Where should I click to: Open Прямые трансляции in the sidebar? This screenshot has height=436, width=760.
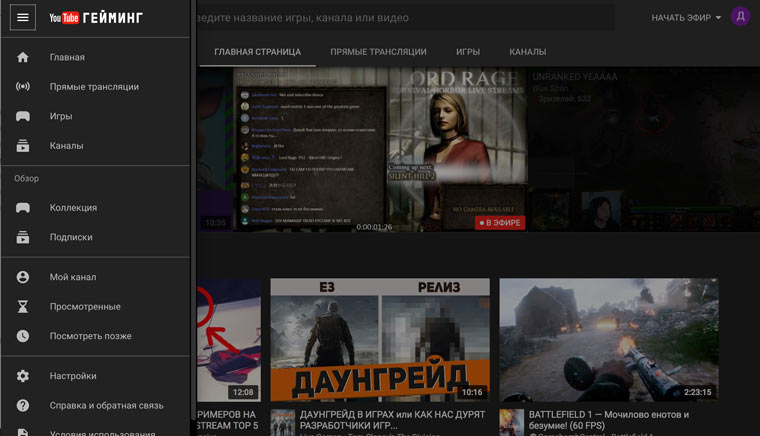[94, 87]
